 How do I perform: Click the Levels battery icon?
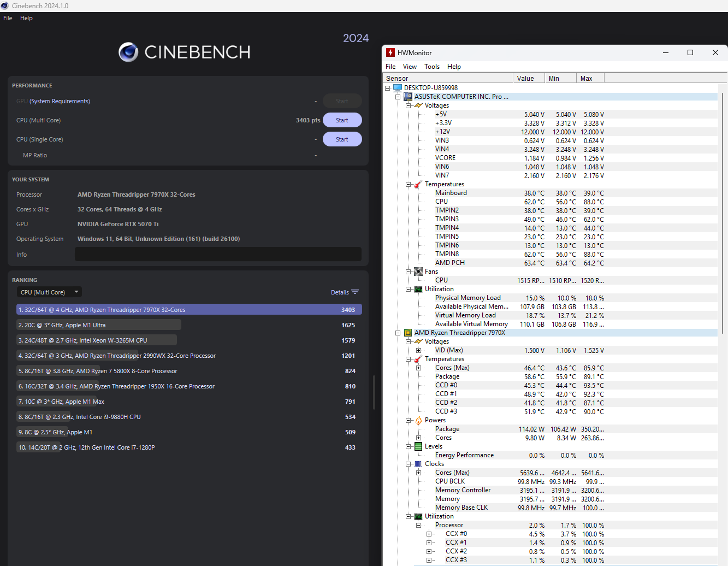(x=418, y=446)
